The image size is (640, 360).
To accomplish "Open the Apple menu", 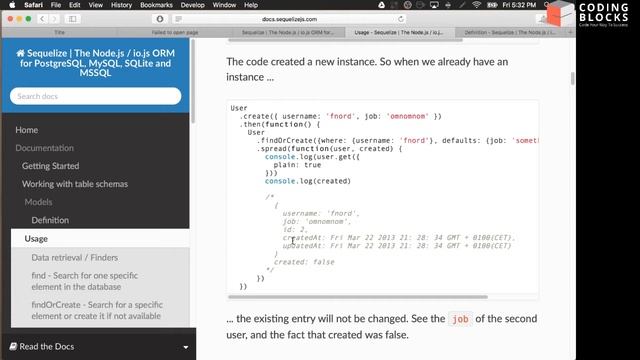I will (12, 5).
